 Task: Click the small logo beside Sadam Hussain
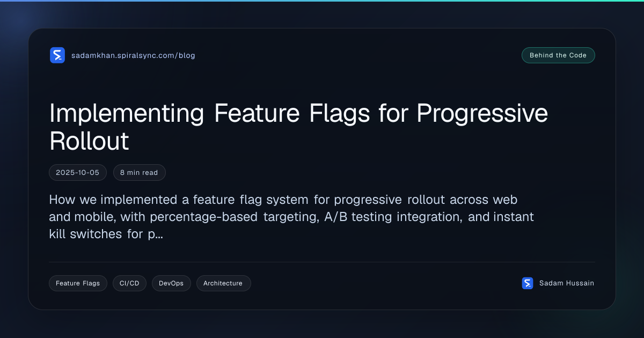point(528,283)
